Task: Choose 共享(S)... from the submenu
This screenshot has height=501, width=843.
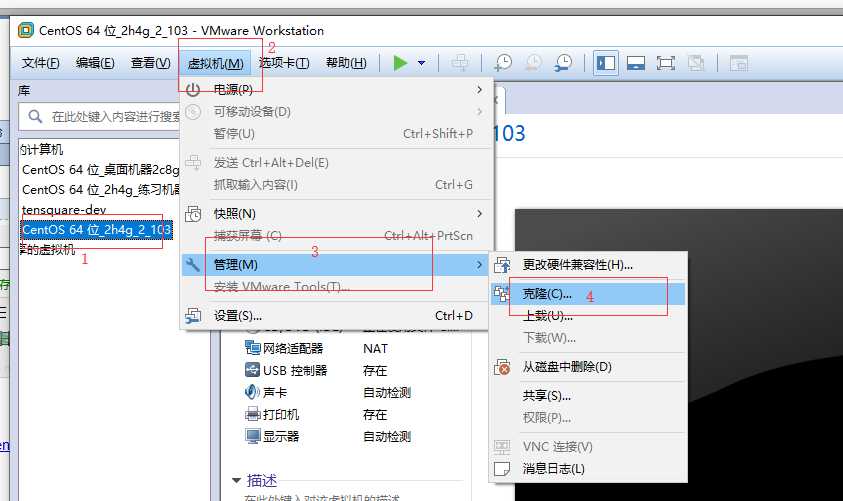Action: tap(588, 396)
